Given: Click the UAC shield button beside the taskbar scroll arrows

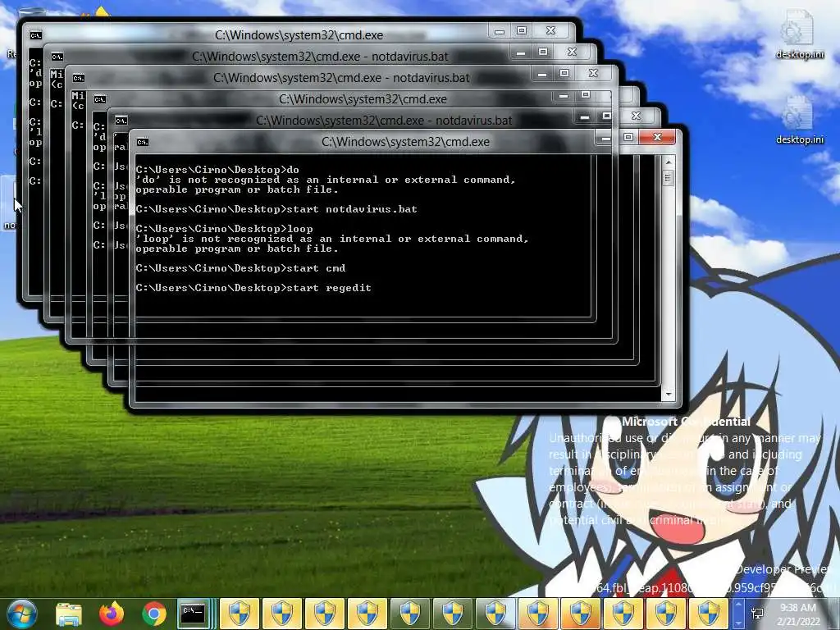Looking at the screenshot, I should click(x=709, y=614).
